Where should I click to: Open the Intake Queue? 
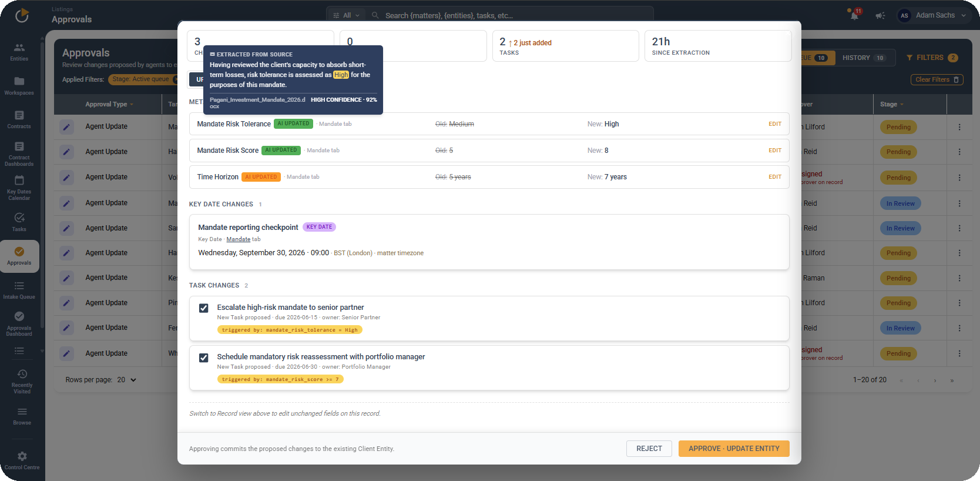click(x=19, y=290)
